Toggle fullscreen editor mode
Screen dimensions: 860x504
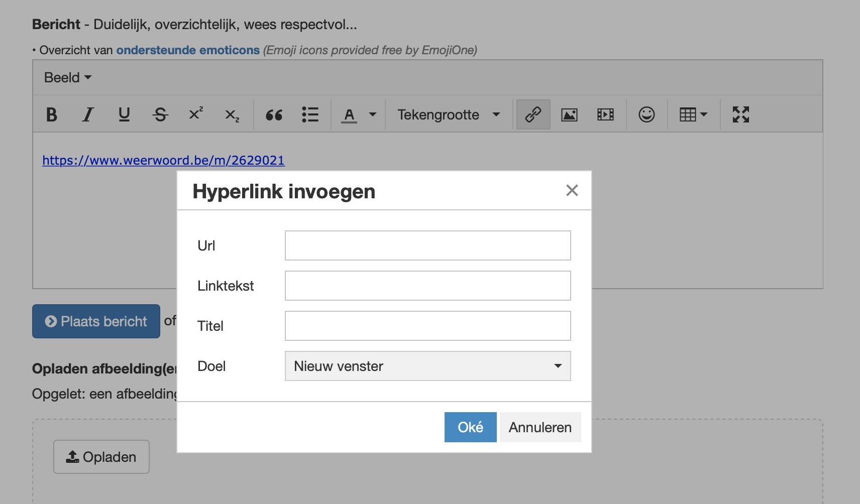(x=740, y=115)
